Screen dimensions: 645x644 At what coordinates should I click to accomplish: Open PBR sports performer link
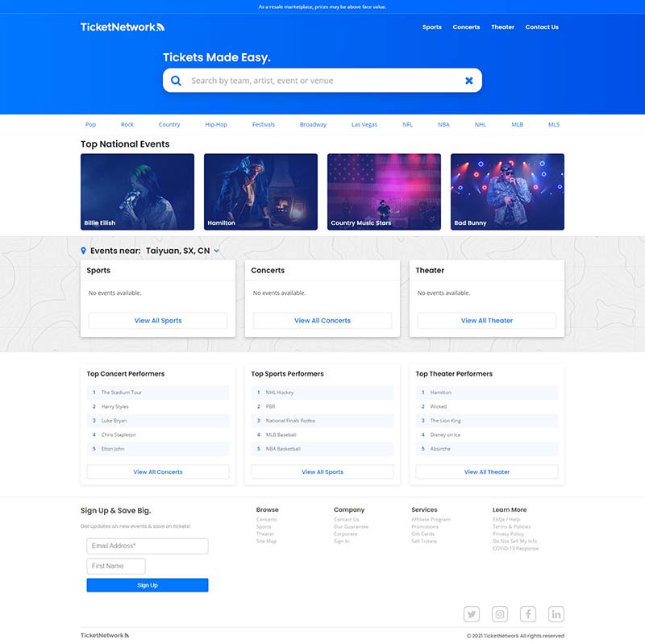coord(270,407)
